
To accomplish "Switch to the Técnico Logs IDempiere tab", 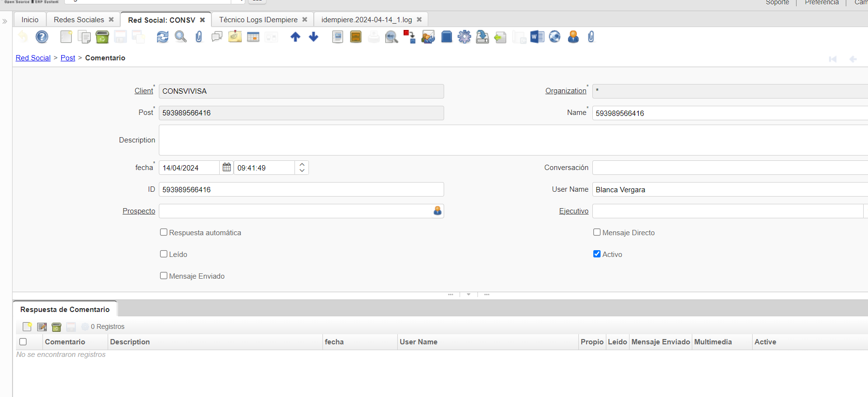I will point(258,20).
